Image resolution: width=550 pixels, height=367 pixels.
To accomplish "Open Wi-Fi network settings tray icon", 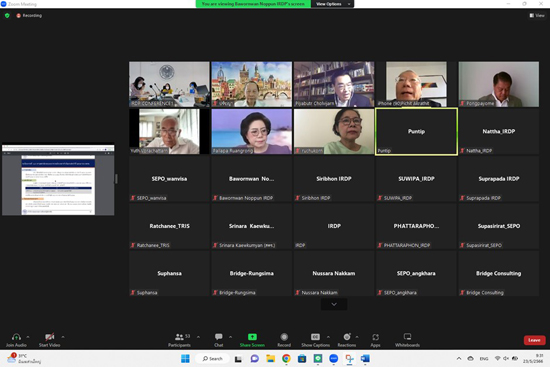I will (x=497, y=358).
